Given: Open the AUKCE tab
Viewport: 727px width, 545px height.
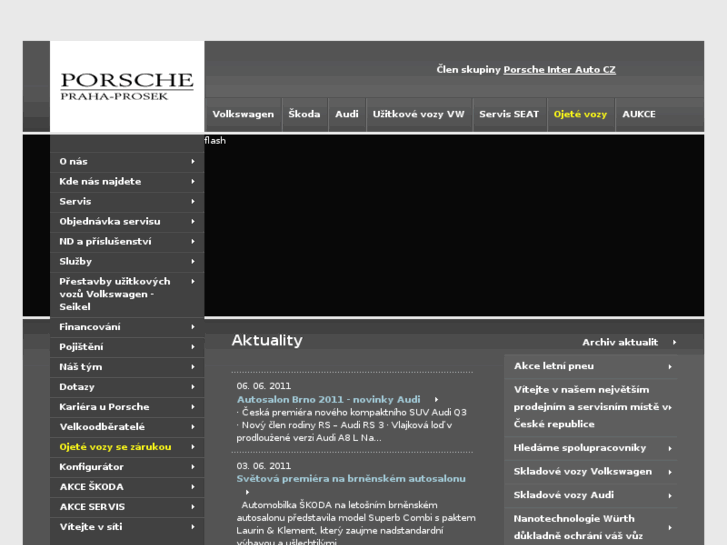Looking at the screenshot, I should pyautogui.click(x=639, y=114).
